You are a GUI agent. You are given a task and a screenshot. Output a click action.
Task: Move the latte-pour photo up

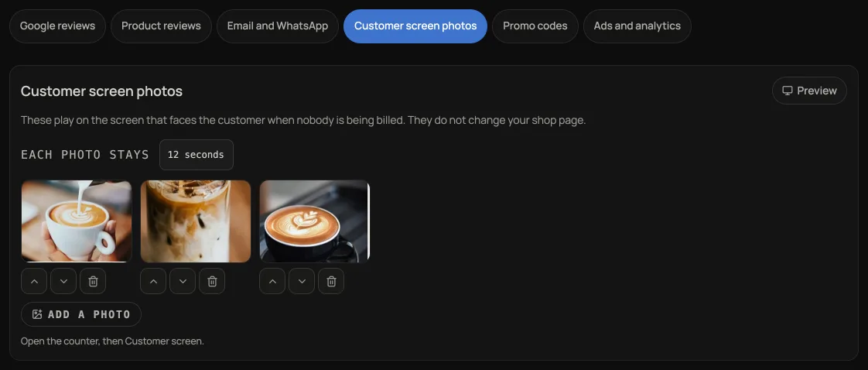(34, 281)
